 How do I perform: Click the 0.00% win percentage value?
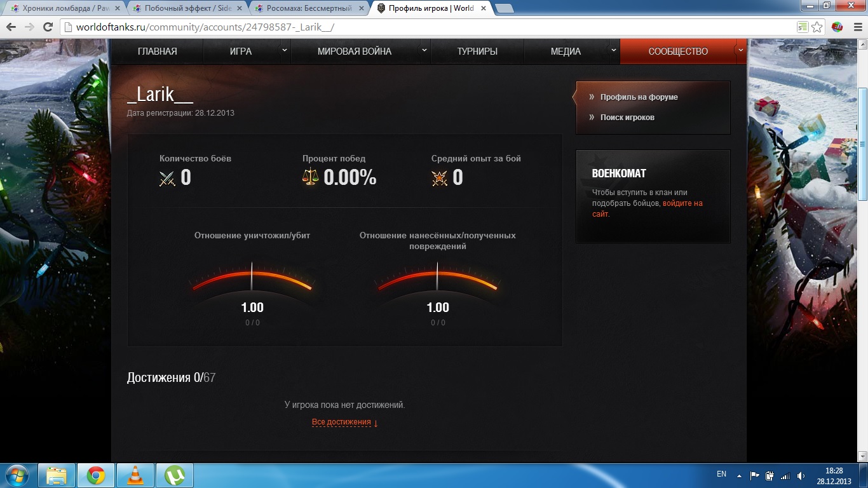350,178
